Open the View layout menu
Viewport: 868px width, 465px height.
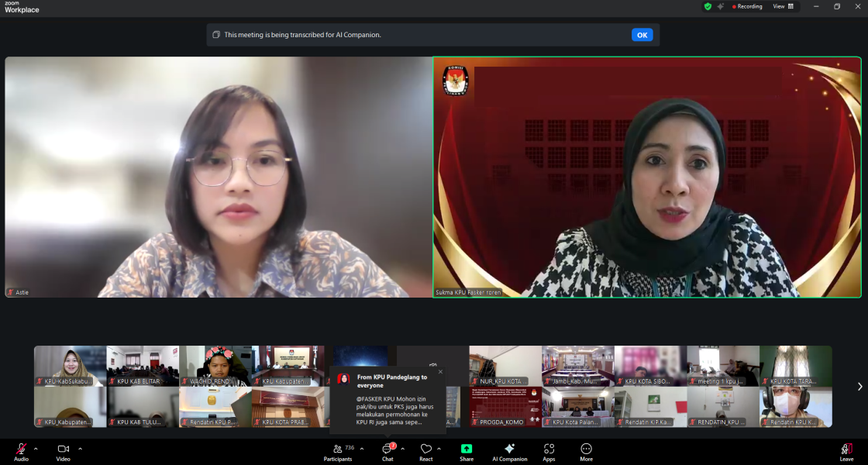click(x=782, y=6)
